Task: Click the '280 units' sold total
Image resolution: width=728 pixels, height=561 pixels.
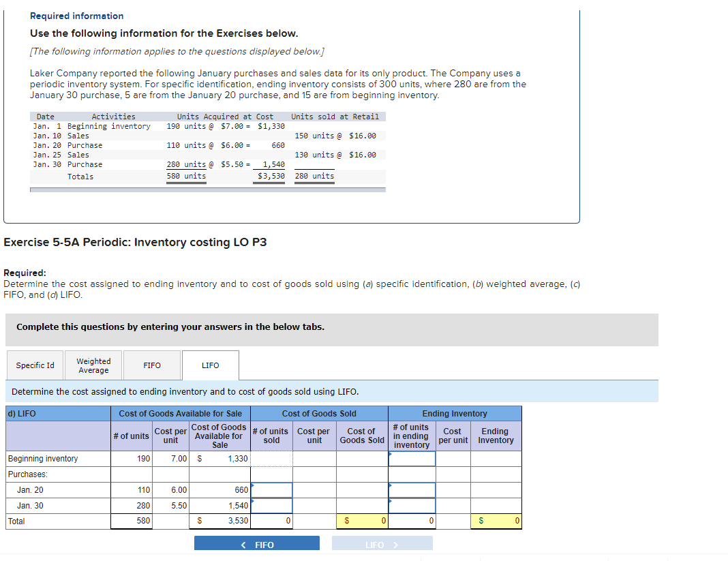Action: click(x=314, y=176)
